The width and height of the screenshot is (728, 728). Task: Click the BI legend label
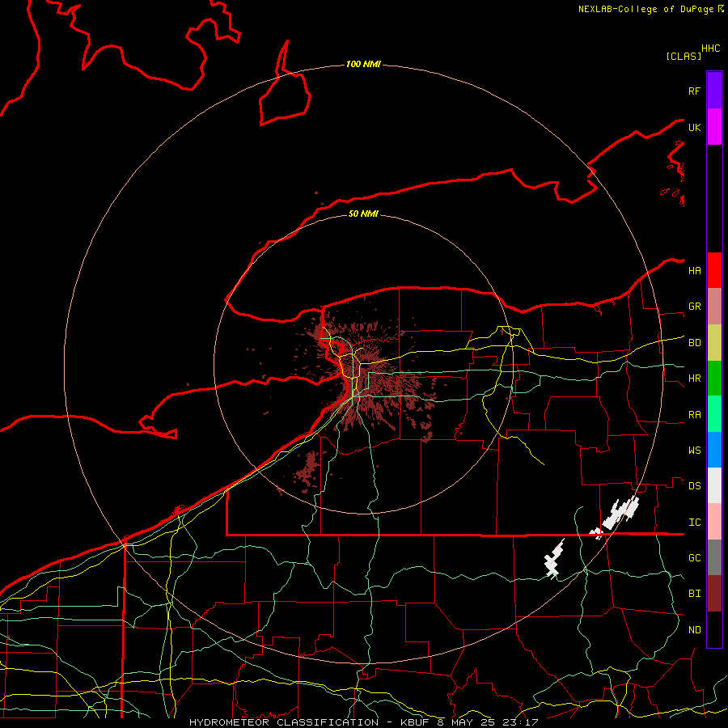[x=694, y=594]
